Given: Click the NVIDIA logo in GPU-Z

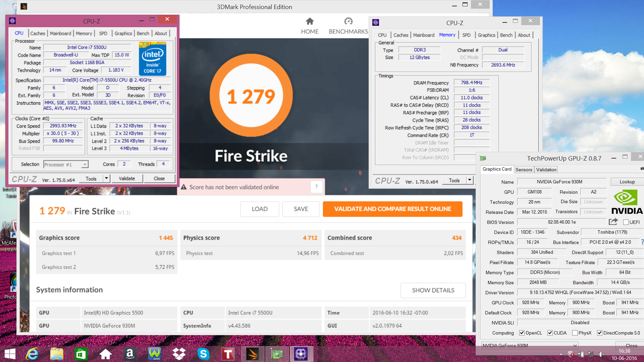Looking at the screenshot, I should pyautogui.click(x=627, y=202).
